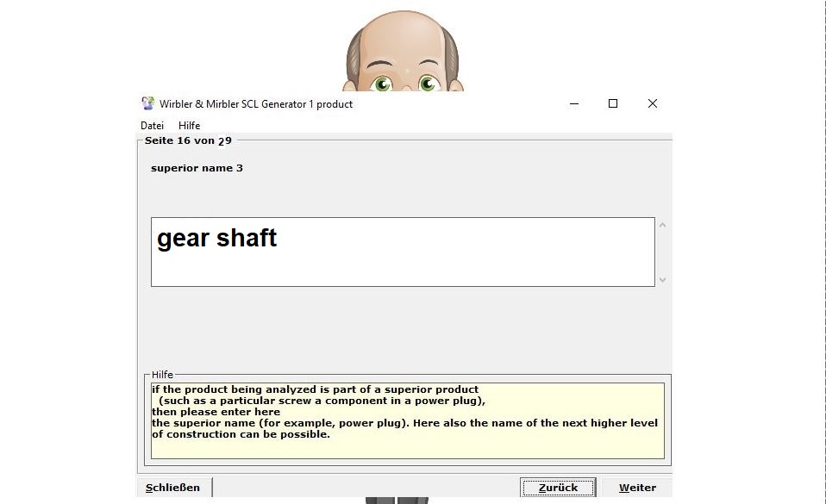Image resolution: width=826 pixels, height=504 pixels.
Task: Click the text field's scroll down arrow
Action: click(662, 279)
